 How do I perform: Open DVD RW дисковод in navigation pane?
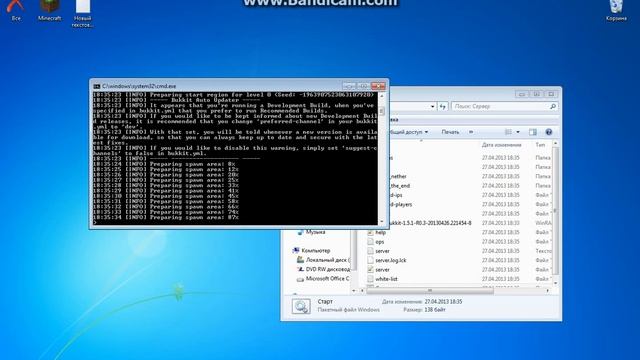pyautogui.click(x=323, y=269)
